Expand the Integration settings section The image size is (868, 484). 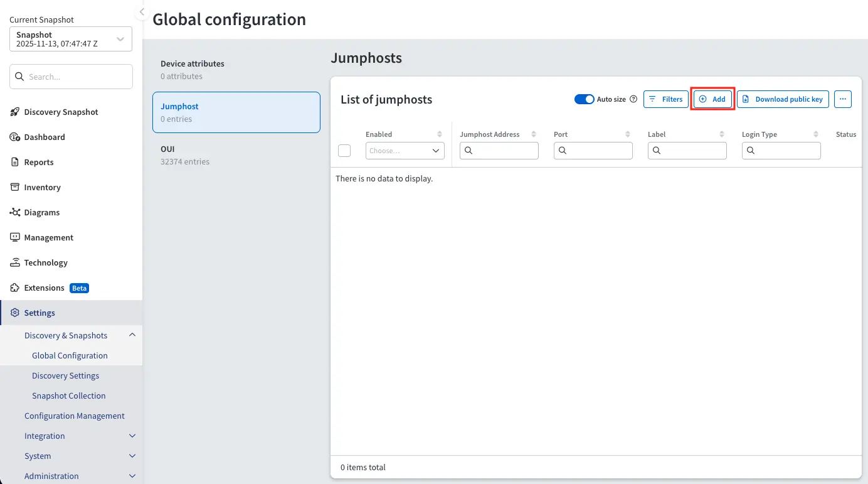(132, 436)
